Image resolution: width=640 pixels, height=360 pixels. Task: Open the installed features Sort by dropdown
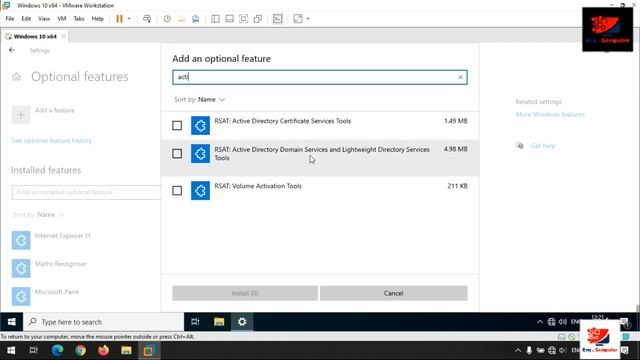point(39,215)
